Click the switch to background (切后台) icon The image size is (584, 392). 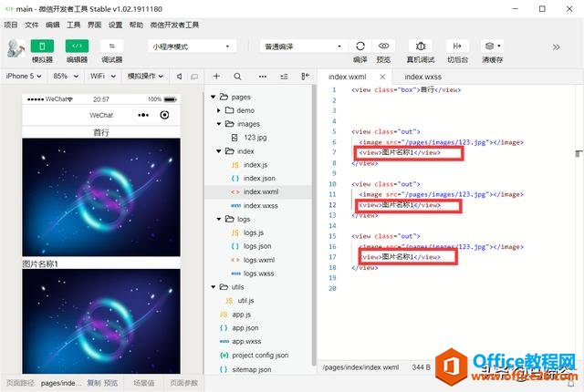point(457,46)
